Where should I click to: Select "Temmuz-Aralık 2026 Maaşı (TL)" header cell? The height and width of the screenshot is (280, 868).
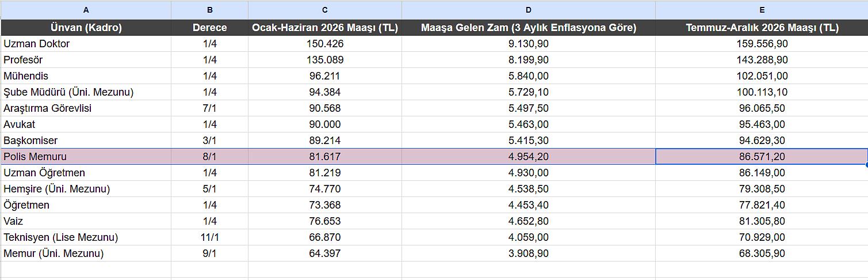pyautogui.click(x=762, y=28)
